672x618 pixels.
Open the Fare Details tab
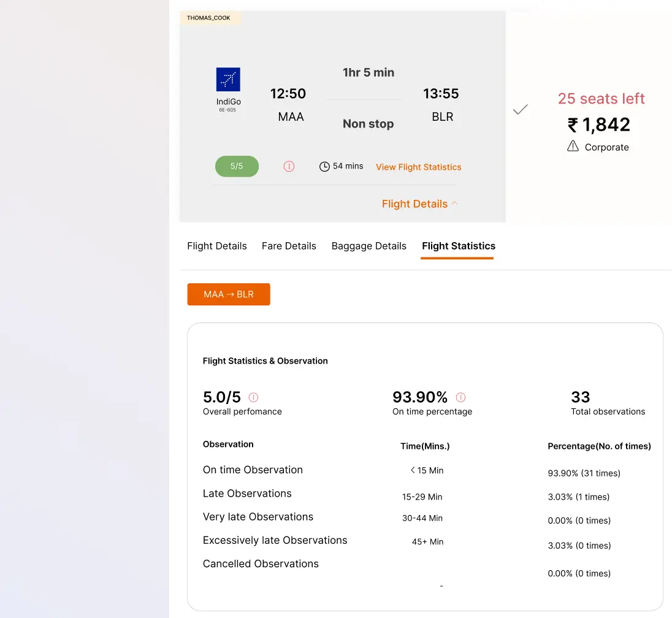pyautogui.click(x=289, y=246)
